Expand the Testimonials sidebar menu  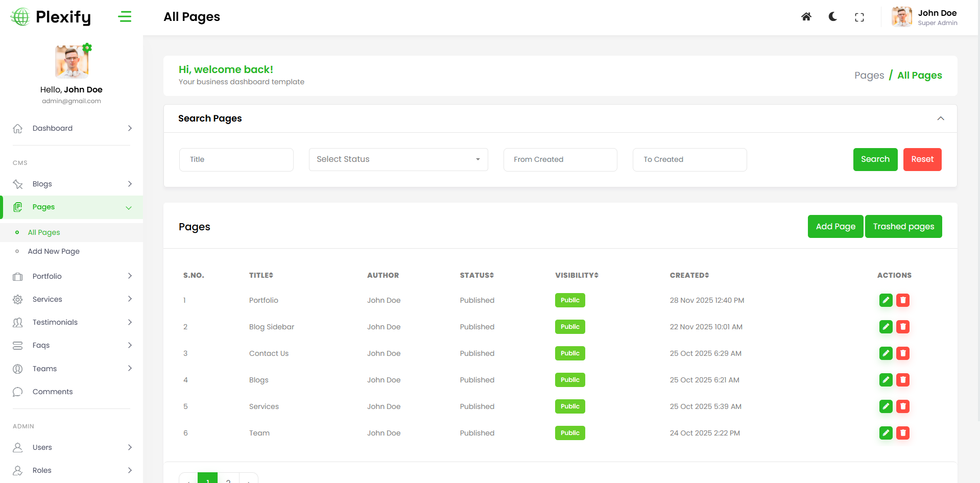click(x=71, y=322)
